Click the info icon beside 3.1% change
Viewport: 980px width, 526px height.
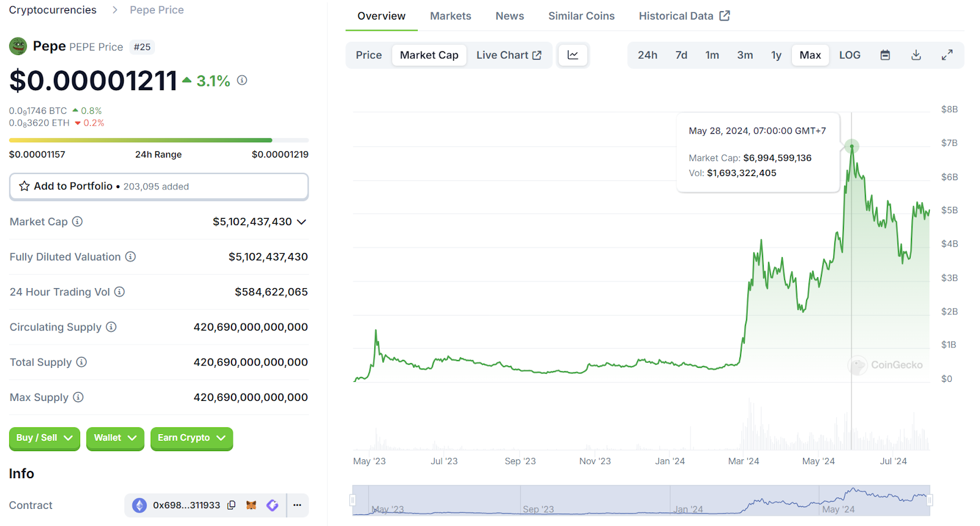click(x=242, y=80)
